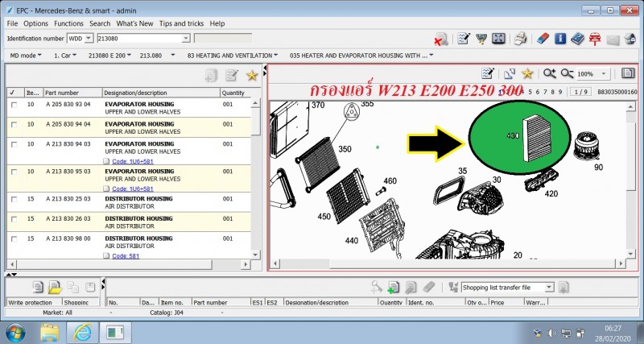Click the add-to-list icon in parts panel

(211, 75)
